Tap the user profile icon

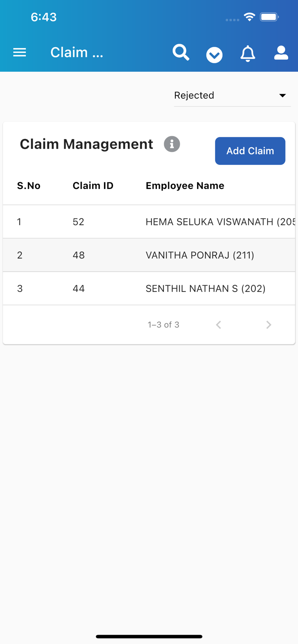click(x=281, y=53)
